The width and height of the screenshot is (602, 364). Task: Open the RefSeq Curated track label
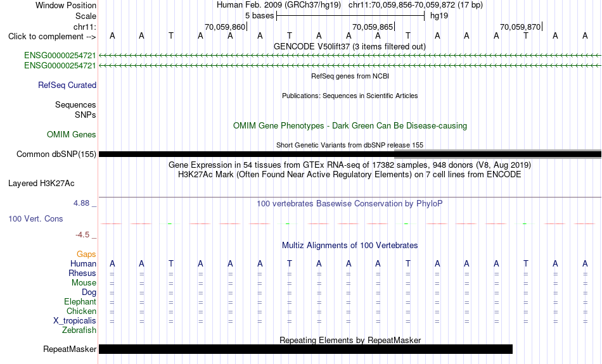point(67,85)
